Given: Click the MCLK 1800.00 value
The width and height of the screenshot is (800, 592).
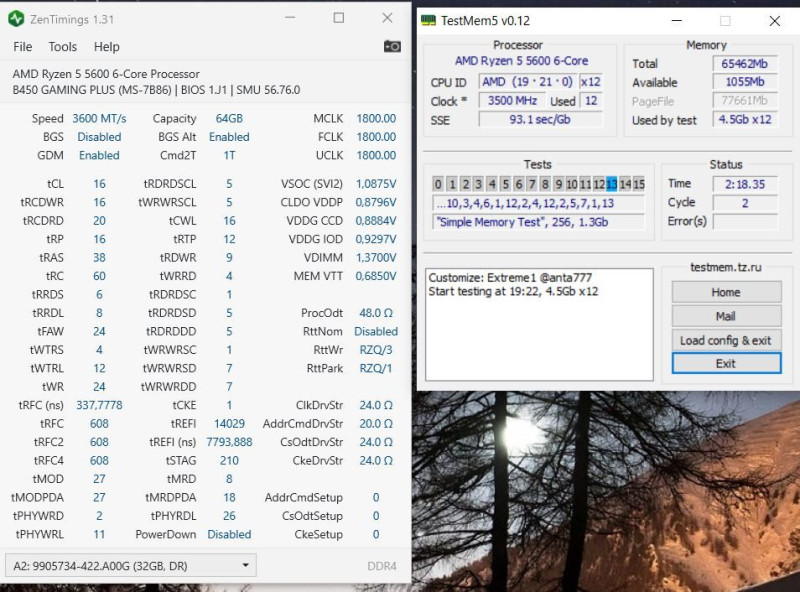Looking at the screenshot, I should 376,118.
